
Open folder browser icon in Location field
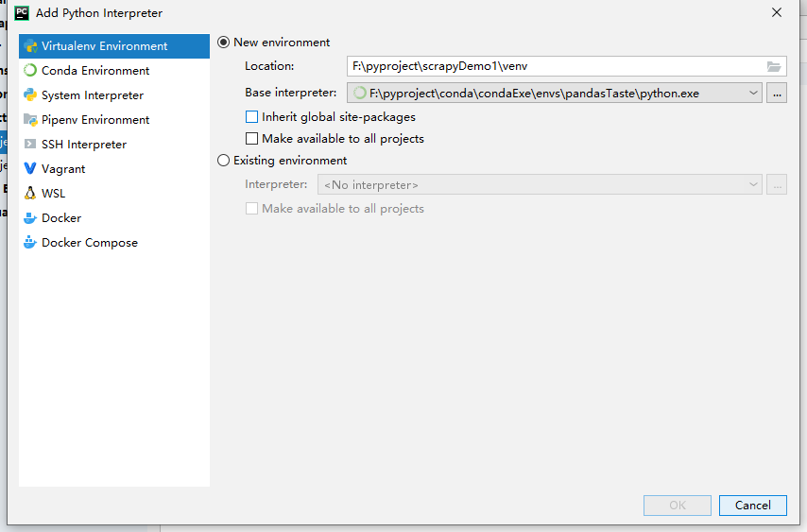(774, 66)
